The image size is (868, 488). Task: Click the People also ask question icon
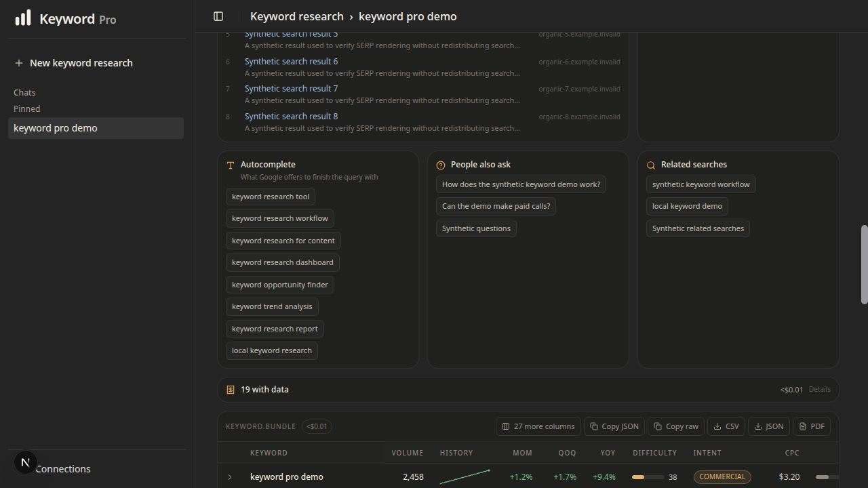(441, 165)
